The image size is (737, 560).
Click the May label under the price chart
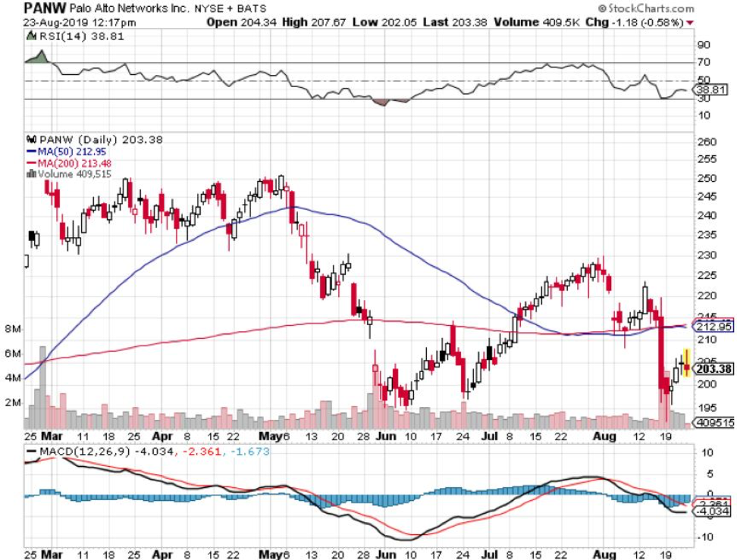click(x=271, y=436)
